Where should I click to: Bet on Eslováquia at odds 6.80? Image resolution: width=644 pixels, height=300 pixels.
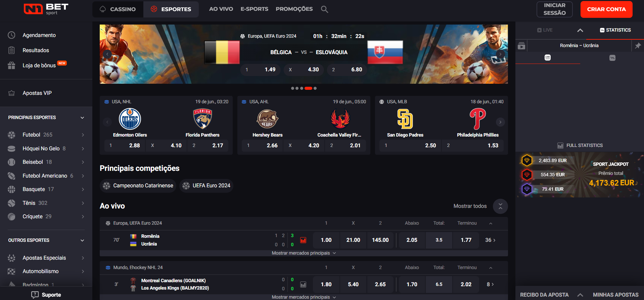347,70
